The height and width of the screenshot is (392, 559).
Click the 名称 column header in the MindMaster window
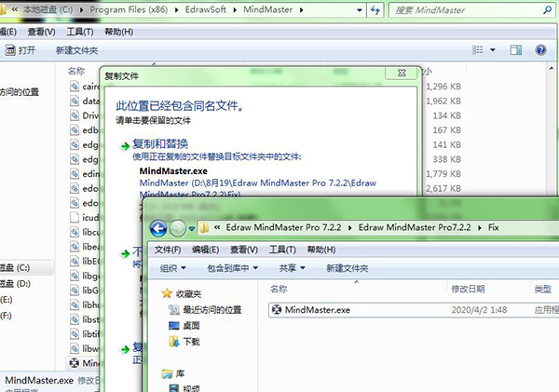(76, 72)
